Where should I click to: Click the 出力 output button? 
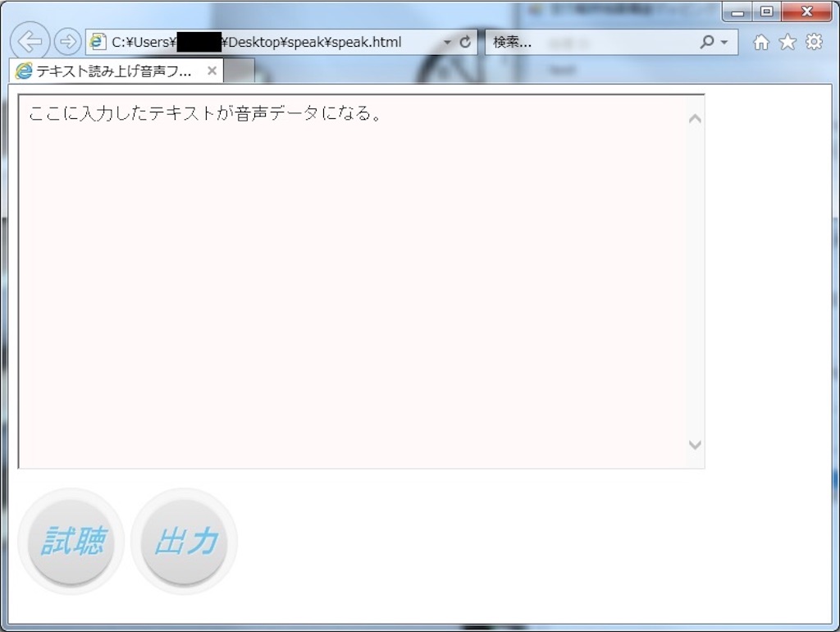(x=185, y=541)
